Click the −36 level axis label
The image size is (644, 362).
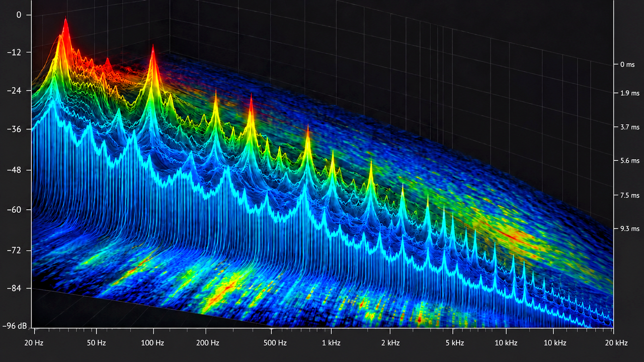pos(14,129)
